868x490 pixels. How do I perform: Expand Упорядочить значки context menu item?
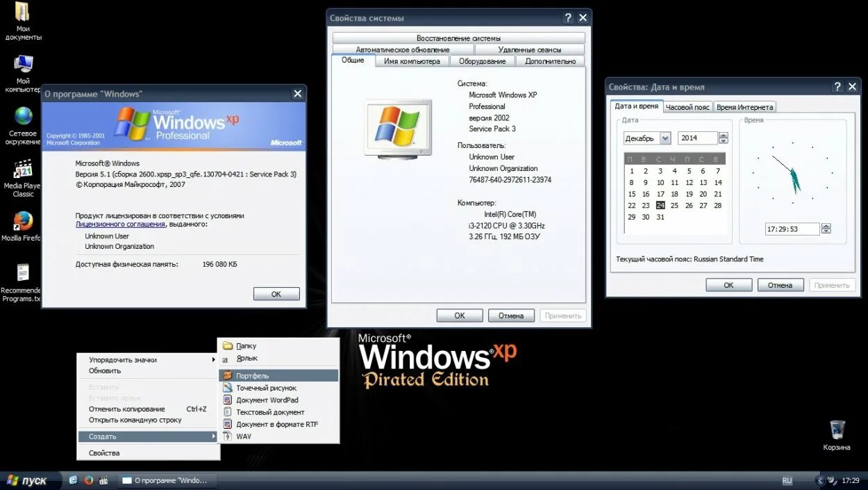tap(148, 359)
